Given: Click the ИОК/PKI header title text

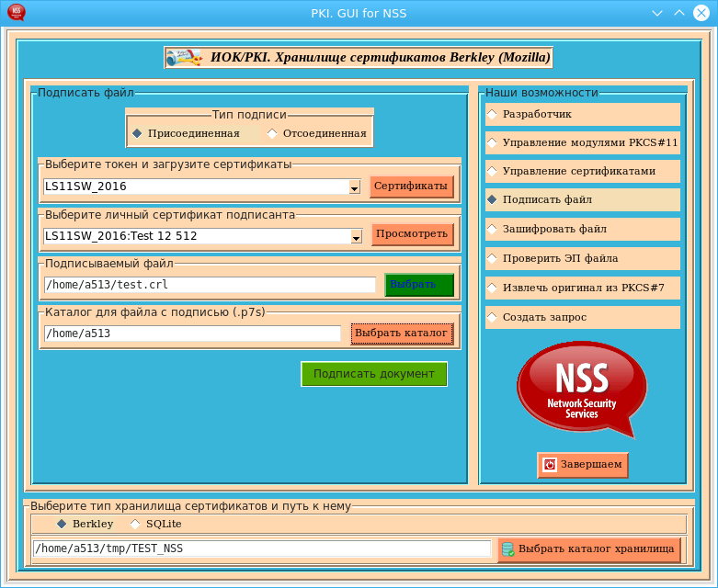Looking at the screenshot, I should pos(380,58).
